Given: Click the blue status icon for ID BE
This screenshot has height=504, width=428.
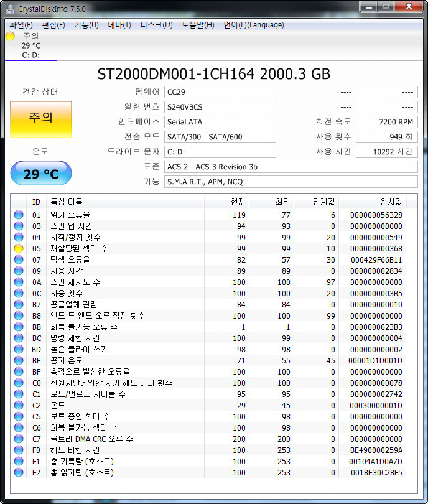Looking at the screenshot, I should click(19, 360).
